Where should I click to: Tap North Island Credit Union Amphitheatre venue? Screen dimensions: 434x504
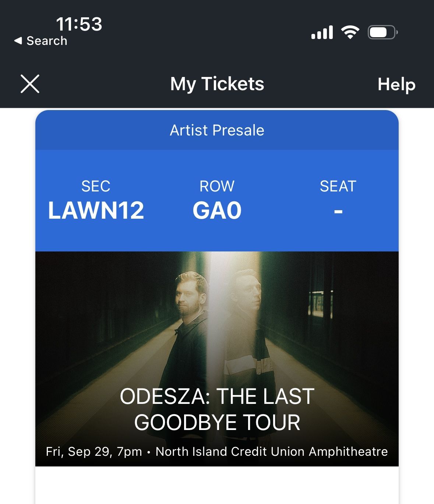coord(272,451)
